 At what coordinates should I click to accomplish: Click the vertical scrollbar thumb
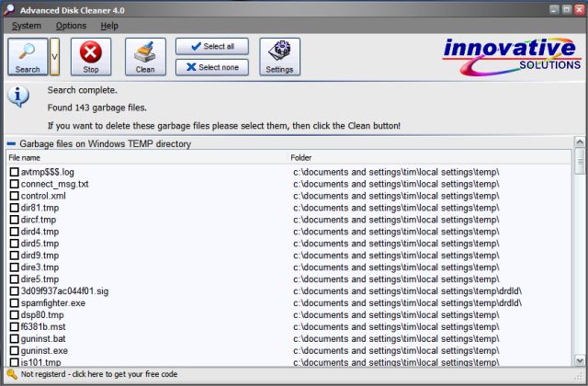[580, 162]
